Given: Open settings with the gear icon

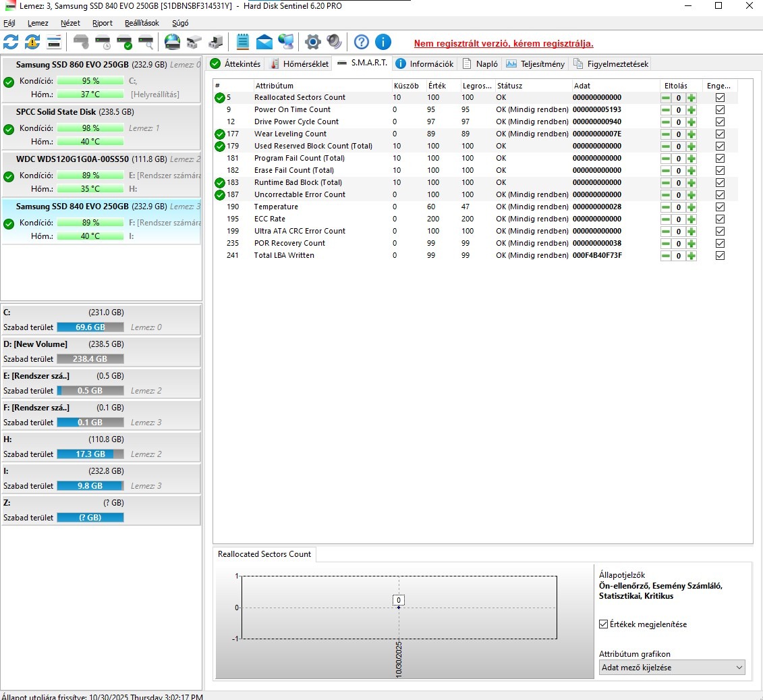Looking at the screenshot, I should tap(312, 42).
